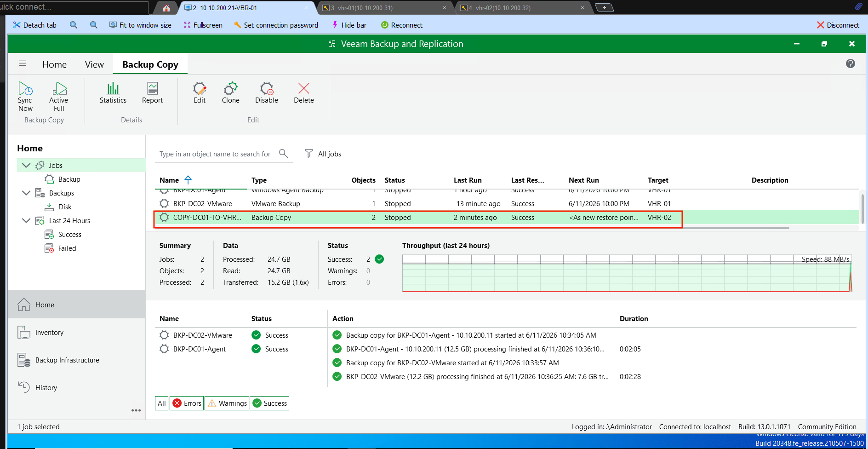
Task: Go to the Home navigation view
Action: [76, 305]
